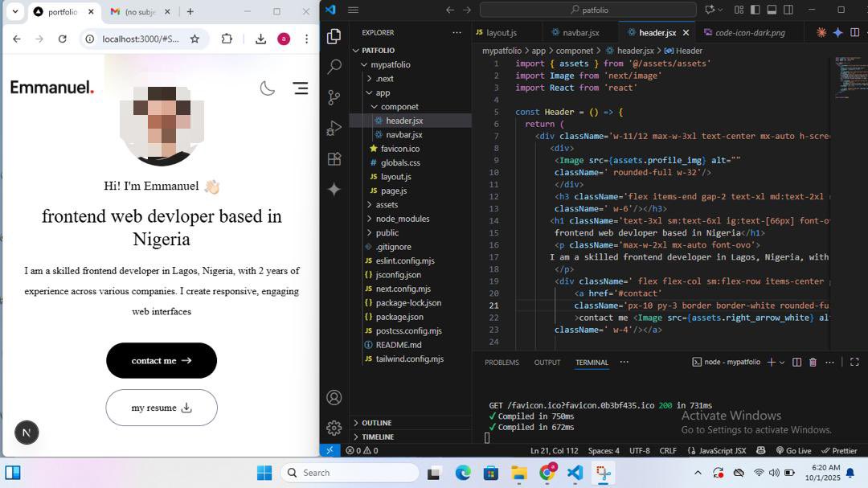
Task: Open Microsoft Edge from the taskbar
Action: point(463,473)
